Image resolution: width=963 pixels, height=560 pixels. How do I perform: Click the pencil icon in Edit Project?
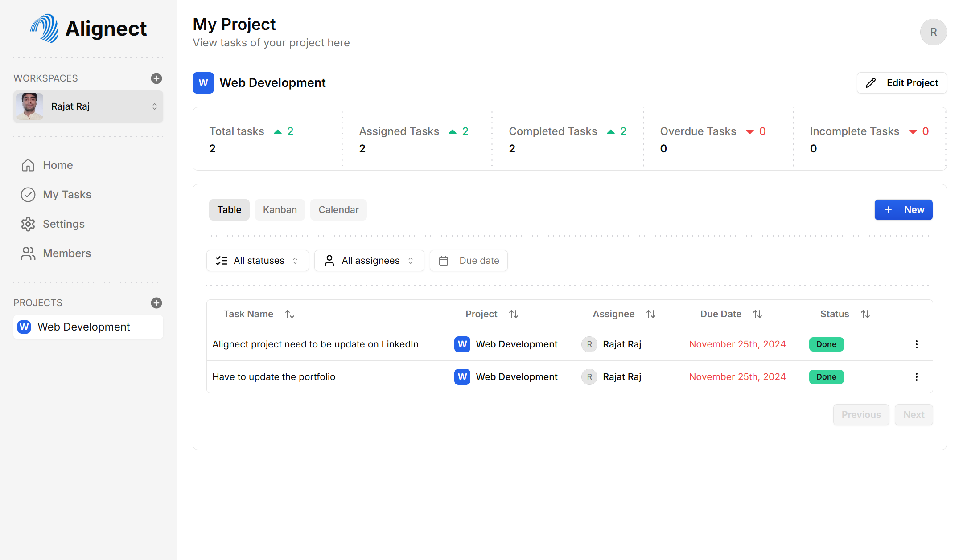coord(871,83)
